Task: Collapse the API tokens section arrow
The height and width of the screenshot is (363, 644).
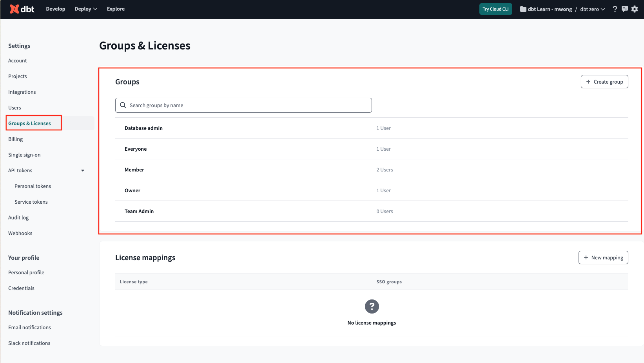Action: (83, 171)
